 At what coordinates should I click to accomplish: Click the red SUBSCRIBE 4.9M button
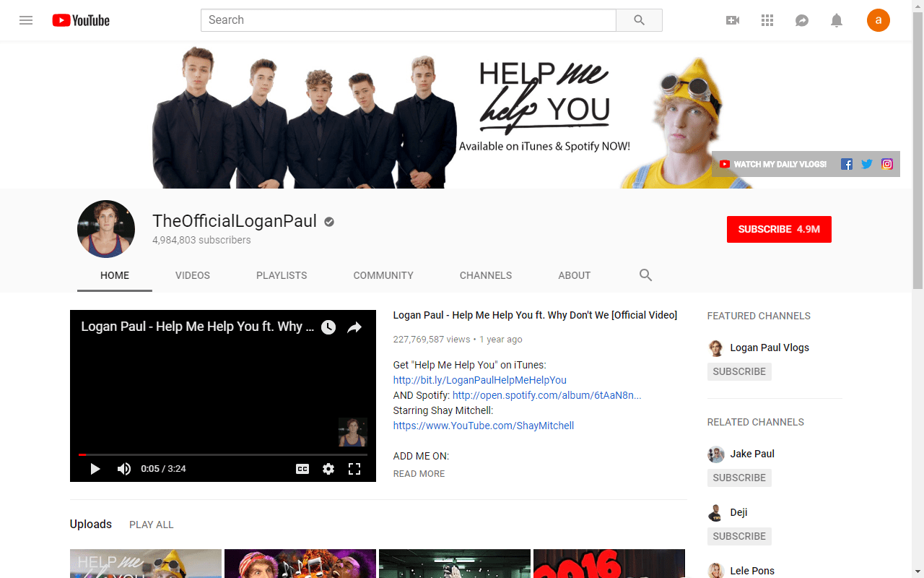tap(779, 229)
